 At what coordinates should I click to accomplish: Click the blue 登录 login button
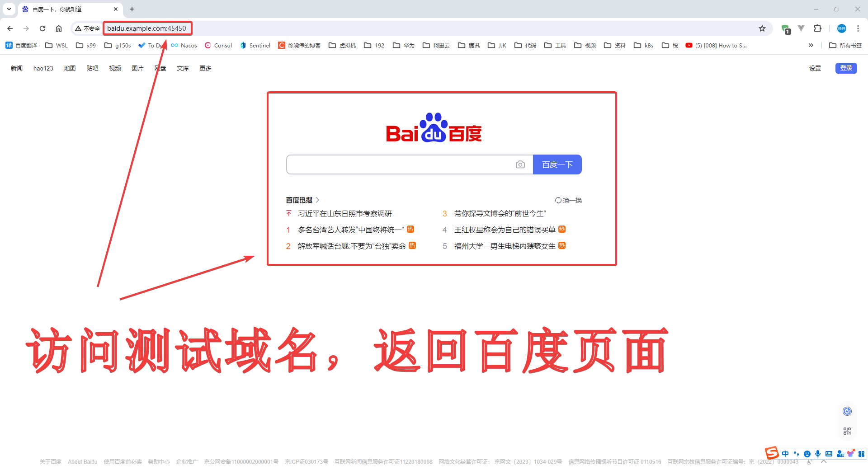pyautogui.click(x=846, y=68)
